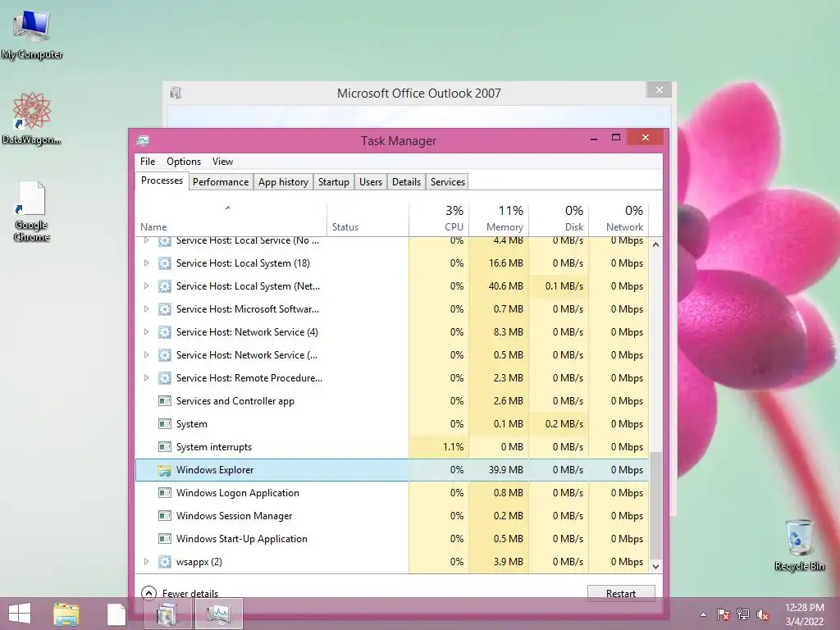This screenshot has height=630, width=840.
Task: Select the Windows Session Manager row
Action: (392, 516)
